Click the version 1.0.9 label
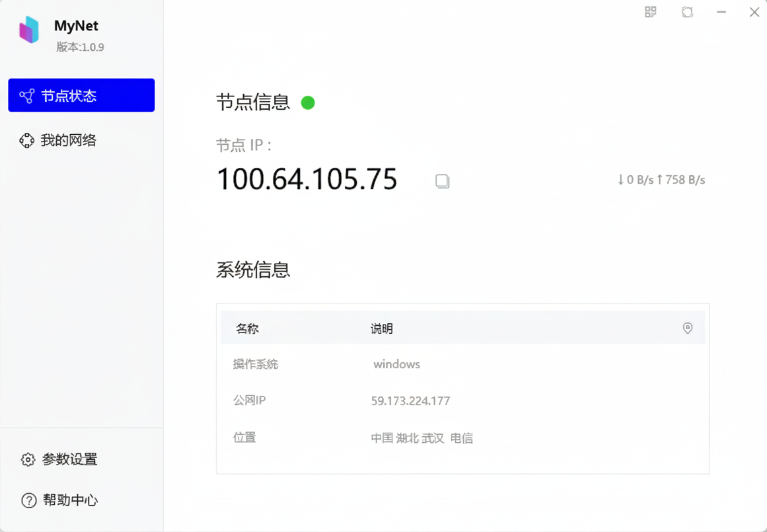 tap(80, 48)
